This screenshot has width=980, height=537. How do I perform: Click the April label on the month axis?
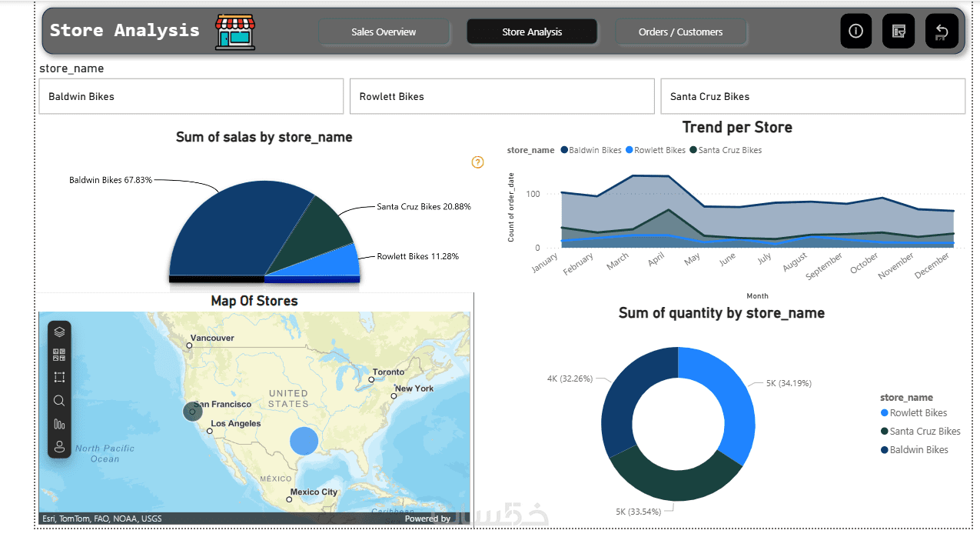tap(656, 262)
